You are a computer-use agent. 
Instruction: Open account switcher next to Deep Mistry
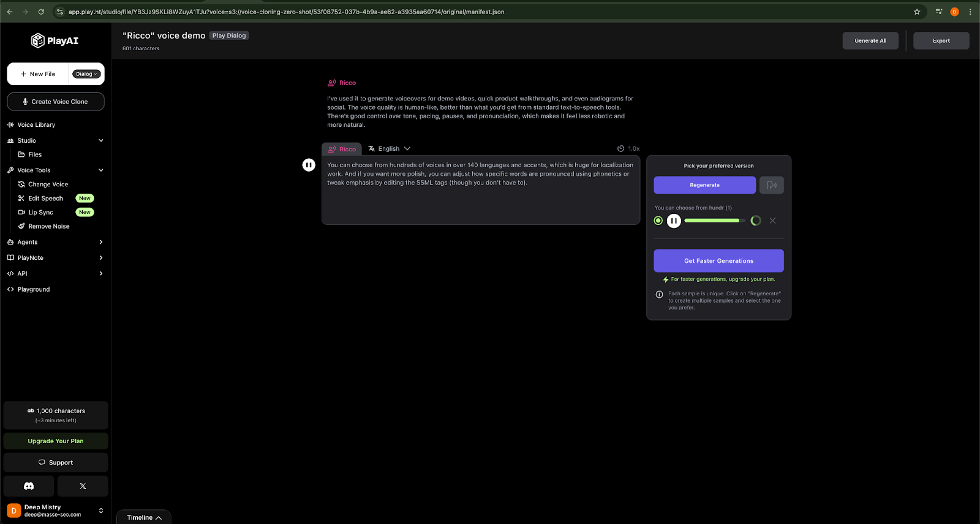point(101,511)
